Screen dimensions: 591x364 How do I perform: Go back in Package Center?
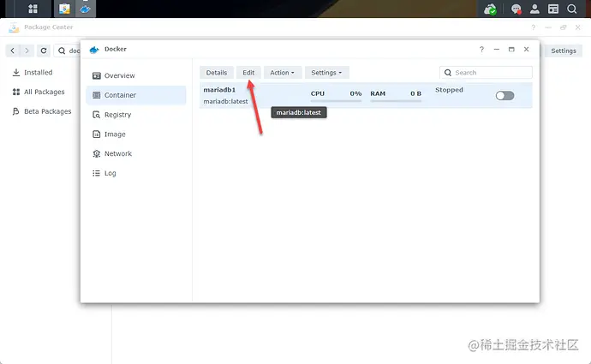(x=13, y=51)
